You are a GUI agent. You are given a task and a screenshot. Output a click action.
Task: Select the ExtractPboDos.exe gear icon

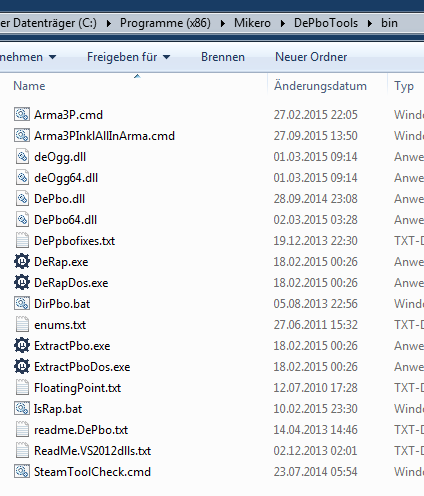pyautogui.click(x=22, y=367)
